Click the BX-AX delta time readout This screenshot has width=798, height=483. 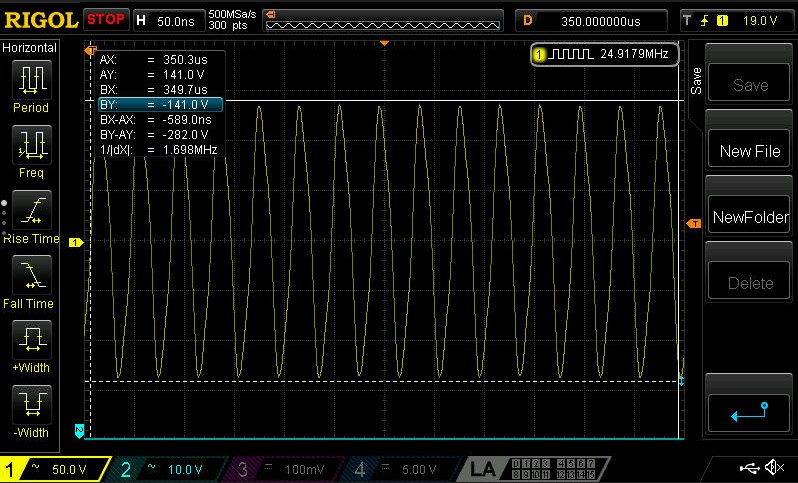click(160, 120)
